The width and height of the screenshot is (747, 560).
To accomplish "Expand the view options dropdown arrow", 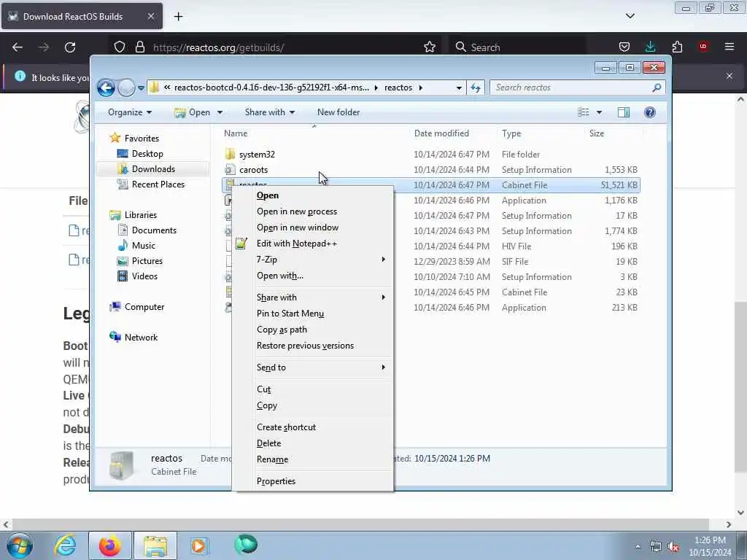I will tap(599, 112).
